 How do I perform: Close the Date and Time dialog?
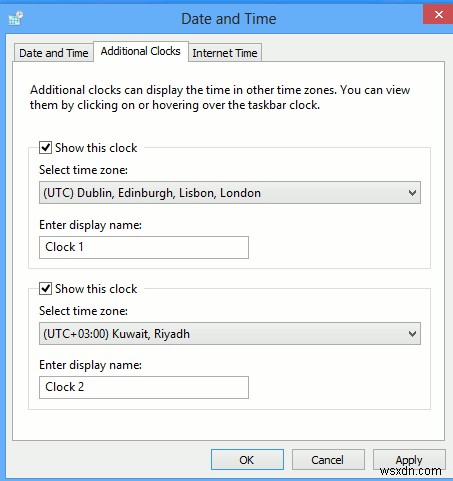coord(438,14)
